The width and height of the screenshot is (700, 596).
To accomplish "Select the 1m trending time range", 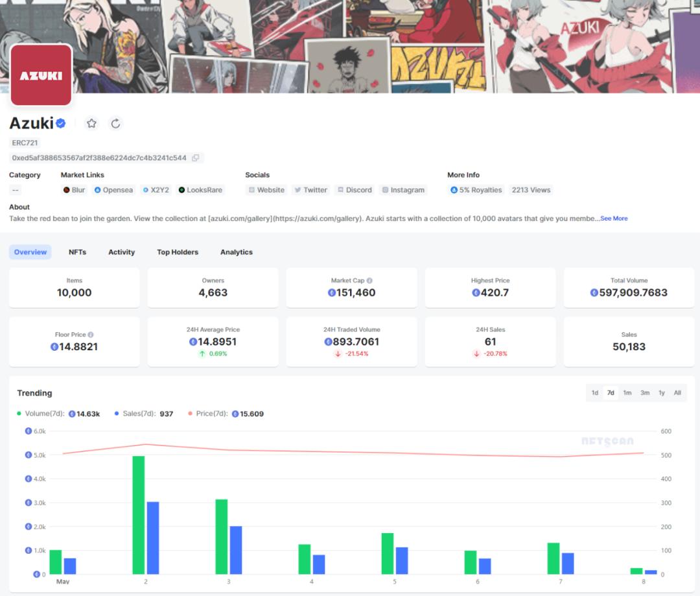I will coord(627,393).
